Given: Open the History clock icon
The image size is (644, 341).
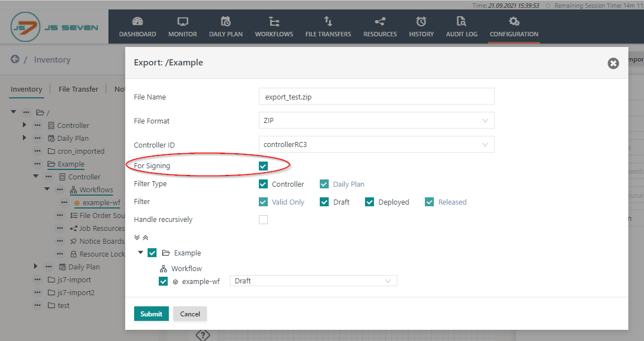Looking at the screenshot, I should point(421,21).
